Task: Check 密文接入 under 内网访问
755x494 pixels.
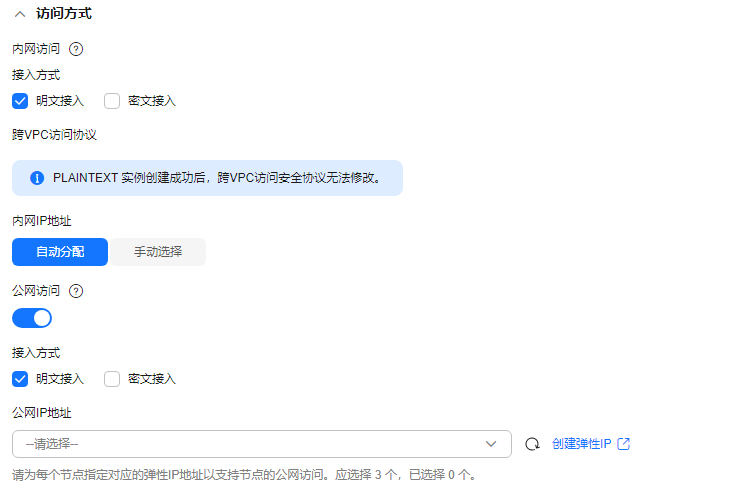Action: tap(112, 101)
